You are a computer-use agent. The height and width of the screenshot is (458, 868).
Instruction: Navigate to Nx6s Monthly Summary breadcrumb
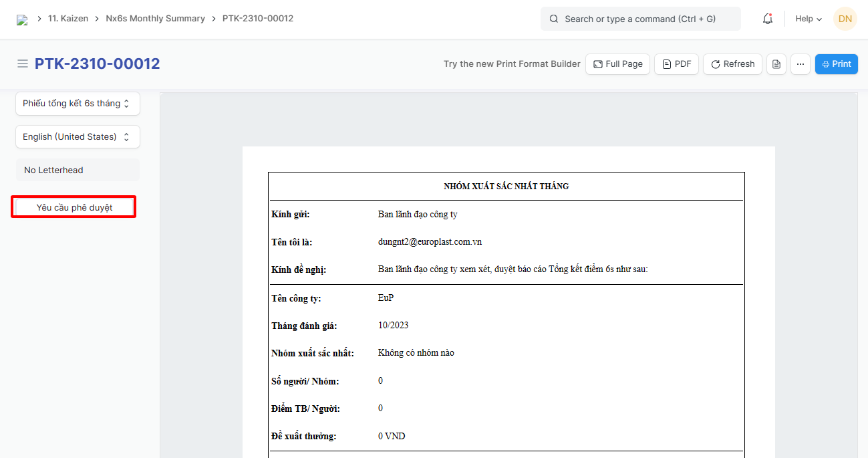tap(155, 19)
